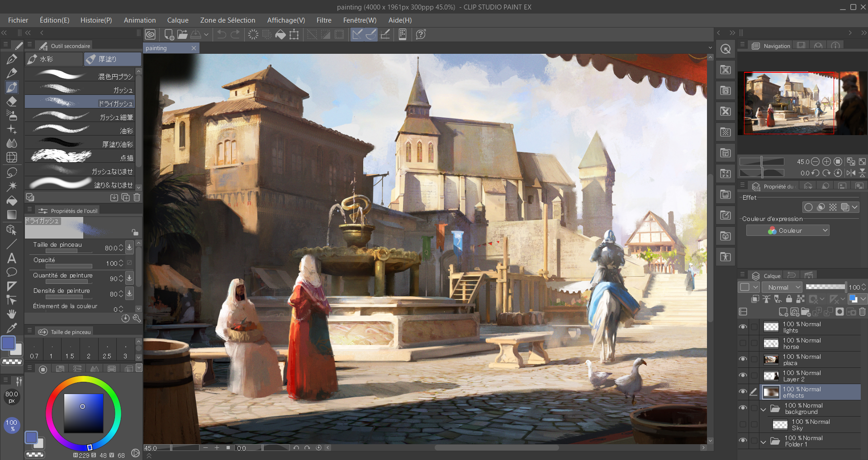Select the Gradient tool
Viewport: 868px width, 460px height.
tap(12, 215)
